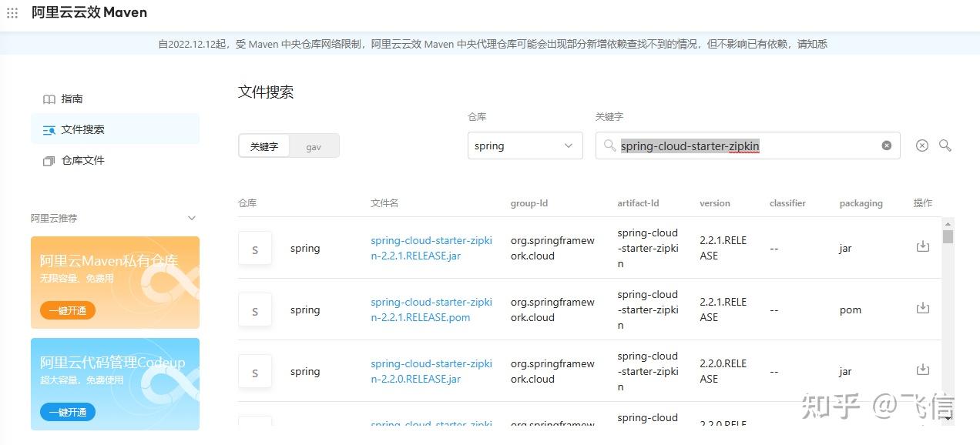Open the app grid menu icon
This screenshot has height=445, width=980.
(12, 13)
